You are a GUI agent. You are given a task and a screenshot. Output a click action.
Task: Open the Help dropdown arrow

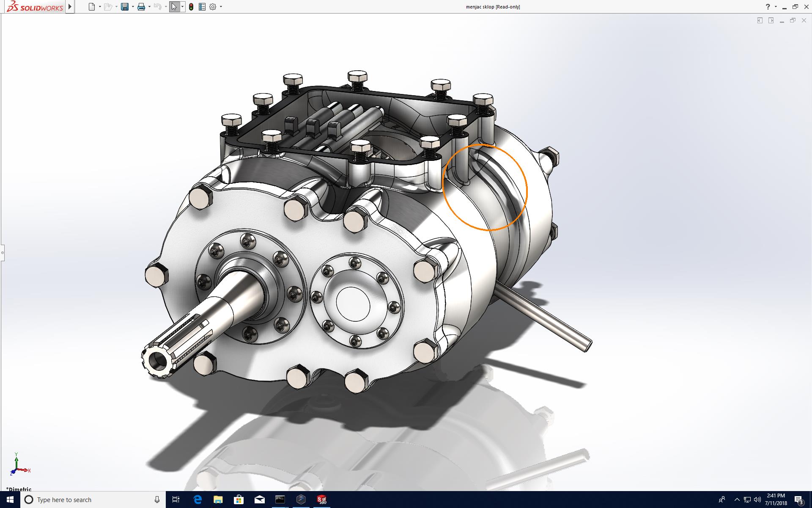click(776, 7)
